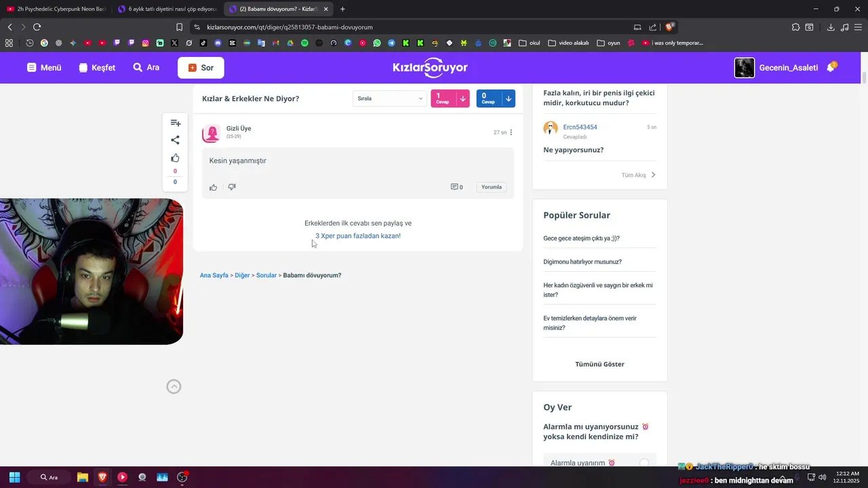
Task: Open "Ne yapıyorsunuz?" feed question
Action: coord(573,150)
